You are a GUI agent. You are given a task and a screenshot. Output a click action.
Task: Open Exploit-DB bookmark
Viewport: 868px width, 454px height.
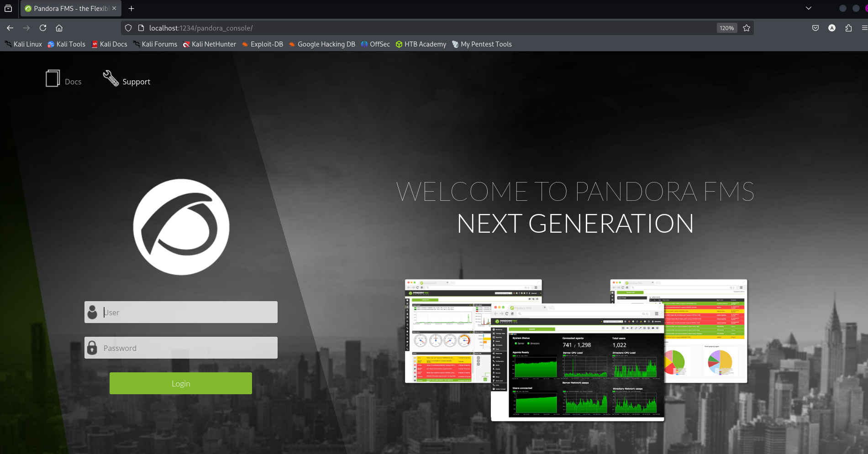click(263, 44)
